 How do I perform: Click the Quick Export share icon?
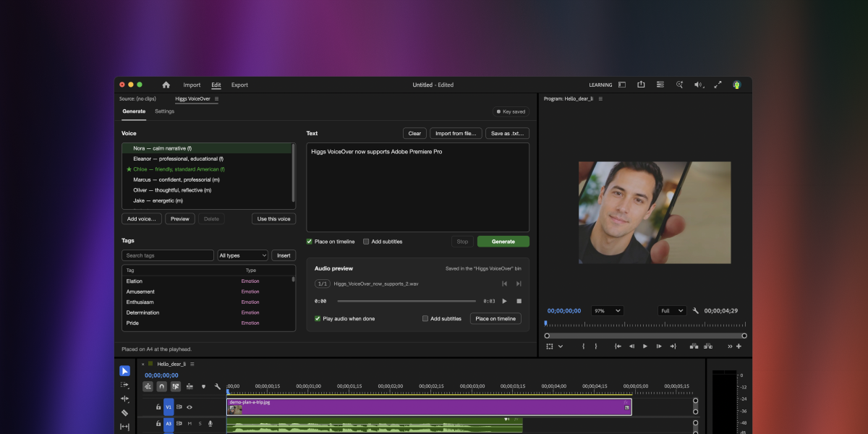tap(641, 85)
